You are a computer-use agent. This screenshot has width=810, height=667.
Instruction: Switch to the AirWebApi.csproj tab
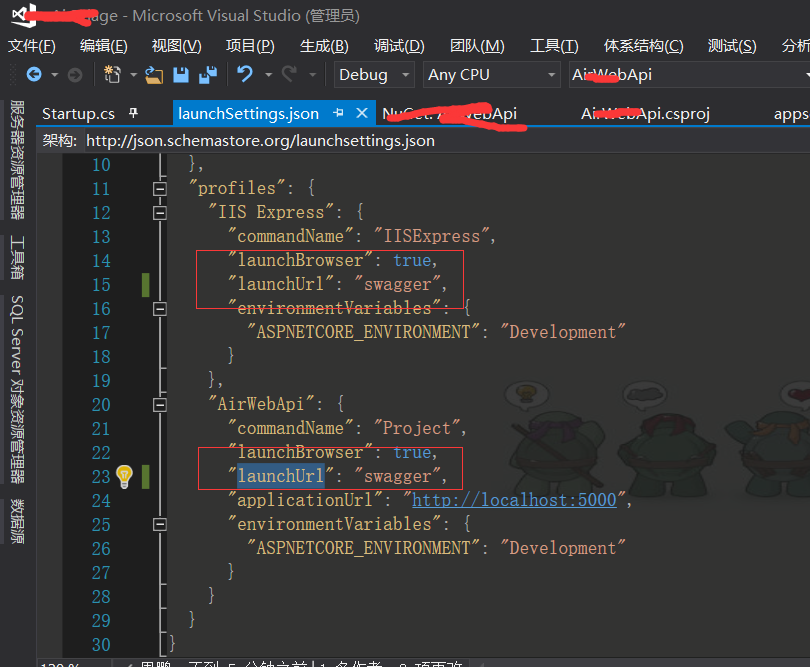click(x=645, y=114)
